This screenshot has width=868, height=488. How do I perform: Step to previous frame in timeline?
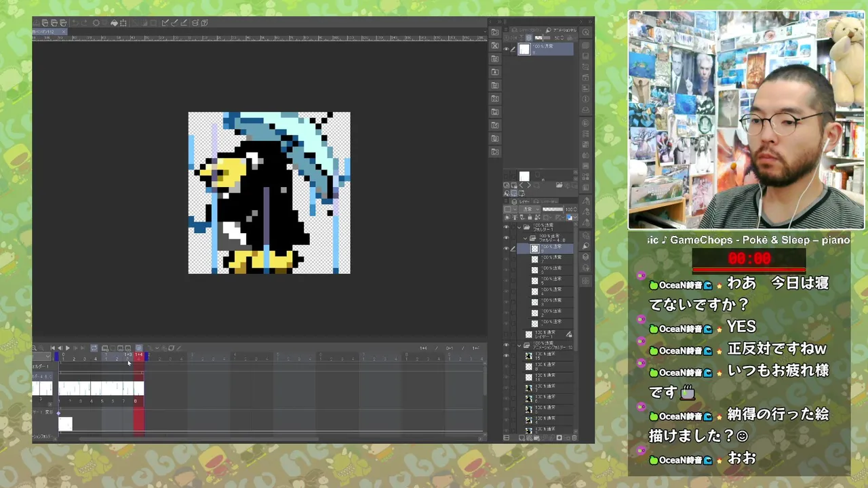click(60, 348)
